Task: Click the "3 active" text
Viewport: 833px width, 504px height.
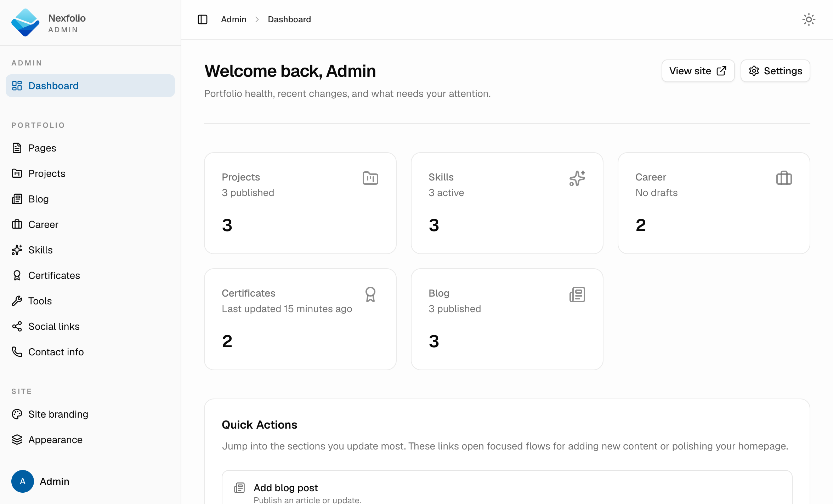Action: pyautogui.click(x=446, y=193)
